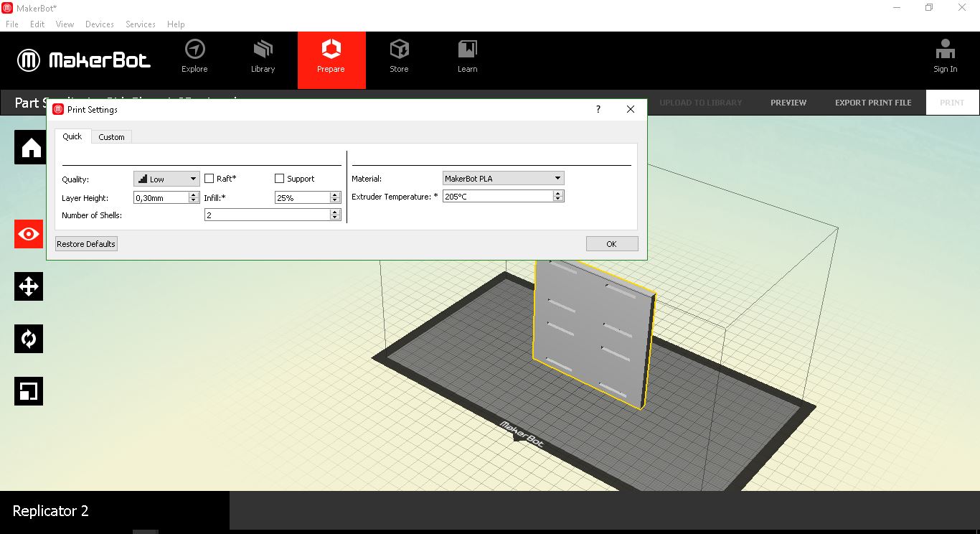Increase the Extruder Temperature
The height and width of the screenshot is (534, 980).
[559, 193]
